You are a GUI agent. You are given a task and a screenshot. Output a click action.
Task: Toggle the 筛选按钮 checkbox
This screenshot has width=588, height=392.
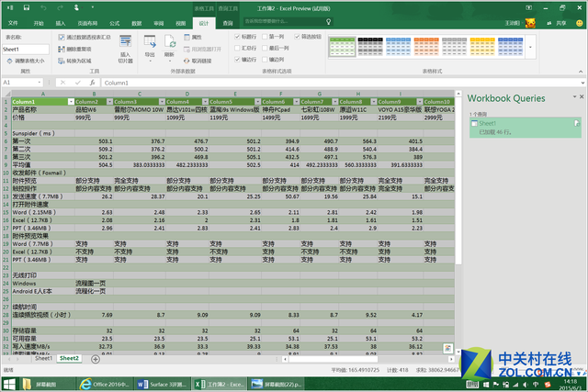pos(297,37)
